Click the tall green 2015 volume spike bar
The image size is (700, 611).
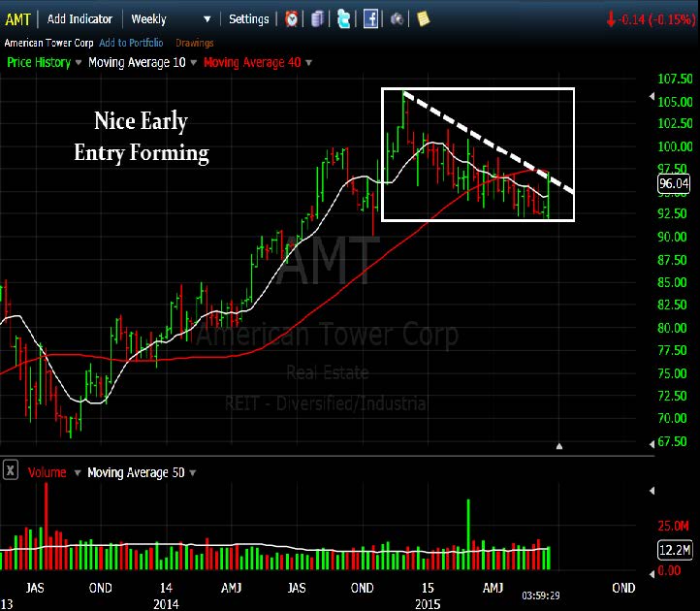coord(468,534)
